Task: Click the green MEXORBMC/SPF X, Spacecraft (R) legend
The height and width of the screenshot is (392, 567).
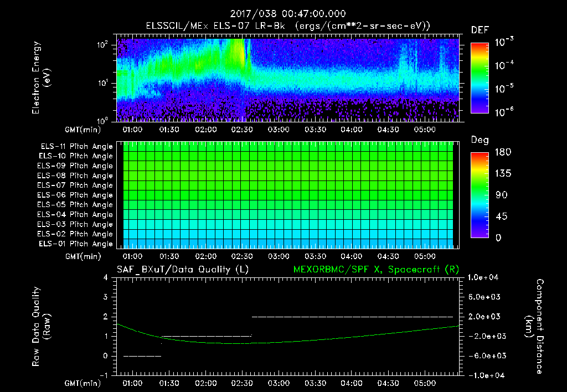Action: coord(376,270)
